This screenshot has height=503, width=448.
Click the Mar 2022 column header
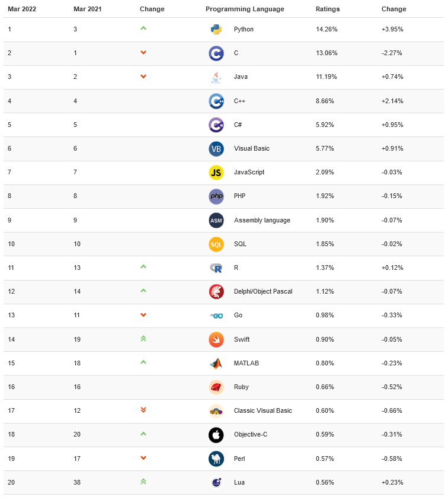point(22,9)
